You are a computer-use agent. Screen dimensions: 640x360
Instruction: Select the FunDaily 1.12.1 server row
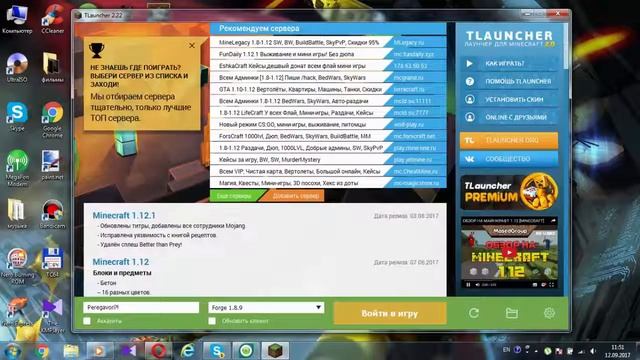coord(328,54)
